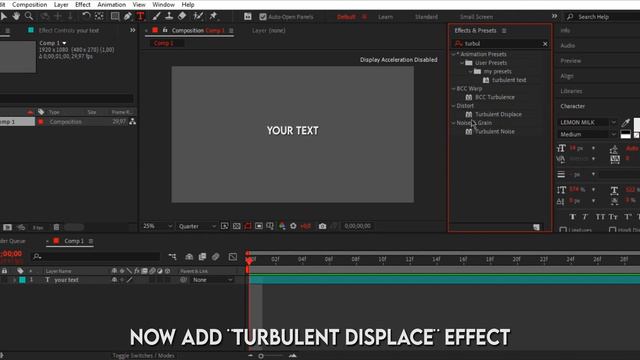Image resolution: width=640 pixels, height=360 pixels.
Task: Select the Roto Brush tool
Action: point(198,16)
